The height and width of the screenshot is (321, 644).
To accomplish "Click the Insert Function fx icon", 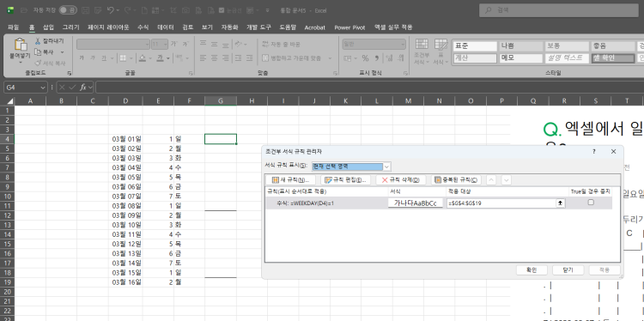I will (83, 87).
